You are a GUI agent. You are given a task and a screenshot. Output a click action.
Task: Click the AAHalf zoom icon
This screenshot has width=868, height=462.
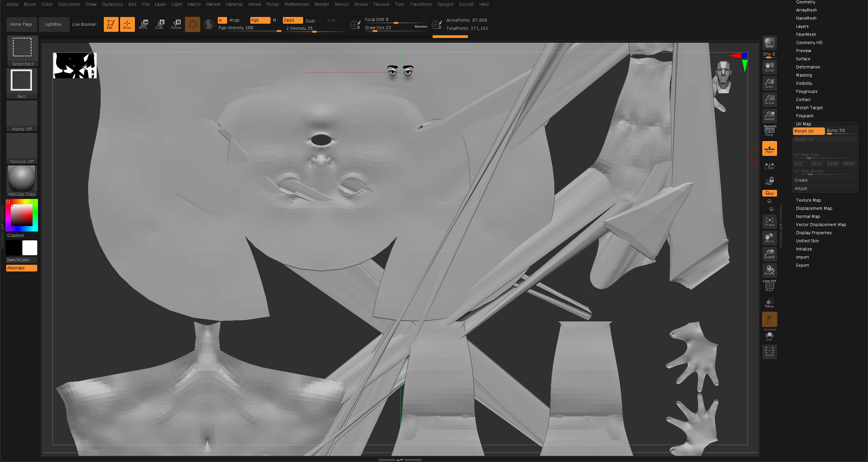(769, 116)
